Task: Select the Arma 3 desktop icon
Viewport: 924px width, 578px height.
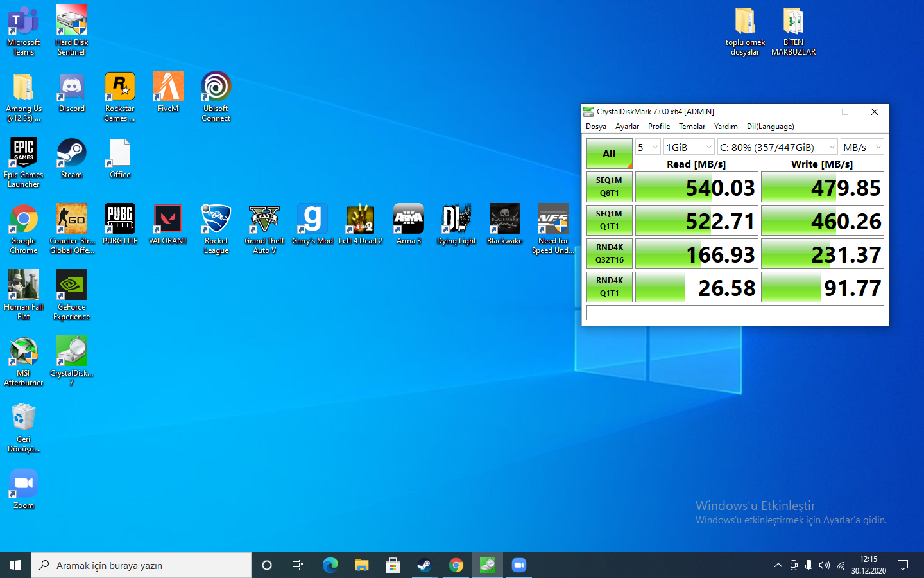Action: [x=409, y=224]
